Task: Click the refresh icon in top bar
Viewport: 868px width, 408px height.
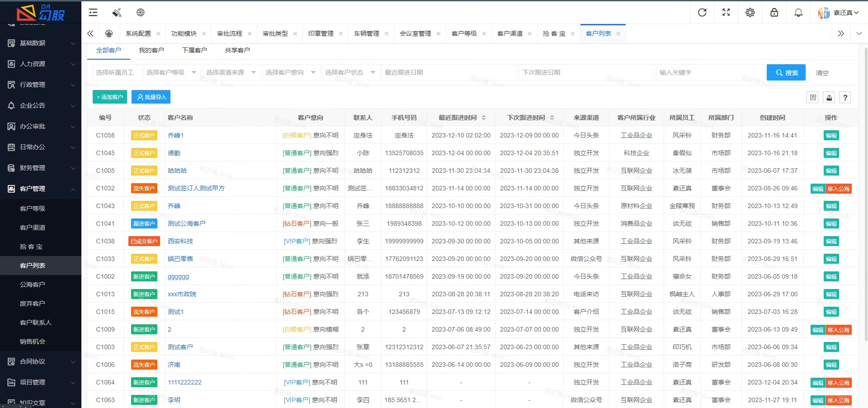Action: pos(702,13)
